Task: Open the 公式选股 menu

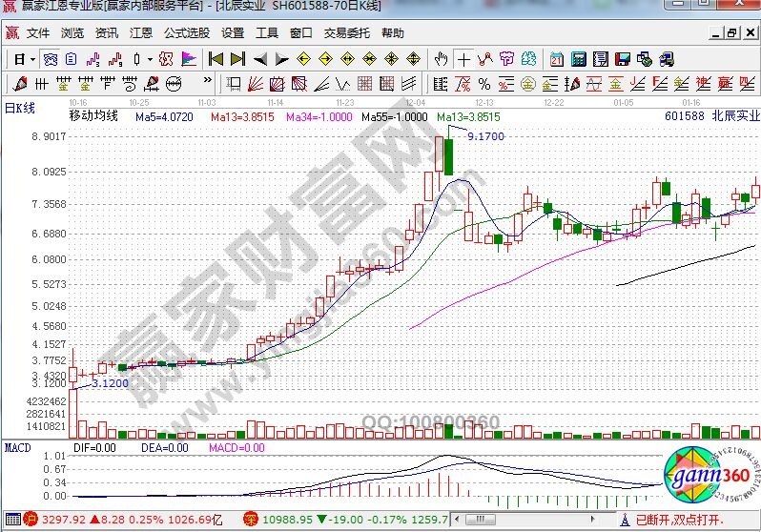Action: click(187, 32)
